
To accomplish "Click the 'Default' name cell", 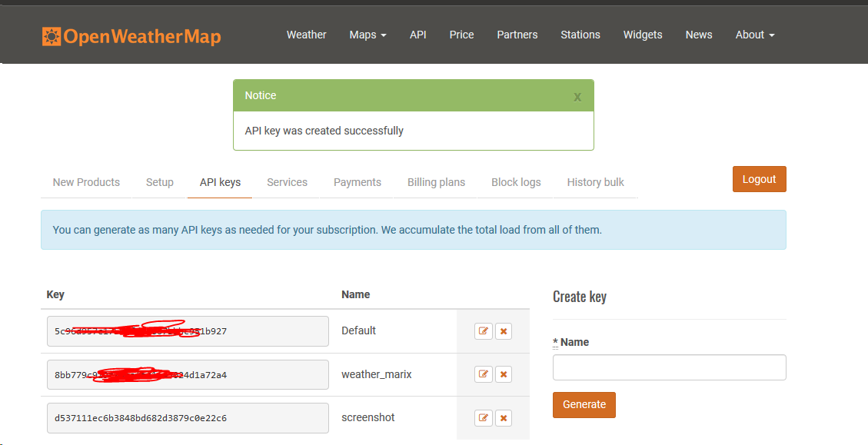I will tap(359, 330).
